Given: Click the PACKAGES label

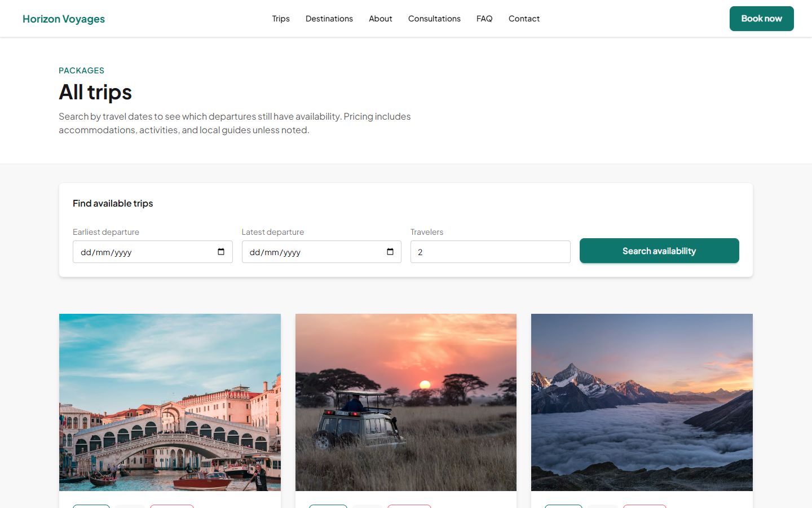Looking at the screenshot, I should [x=81, y=71].
